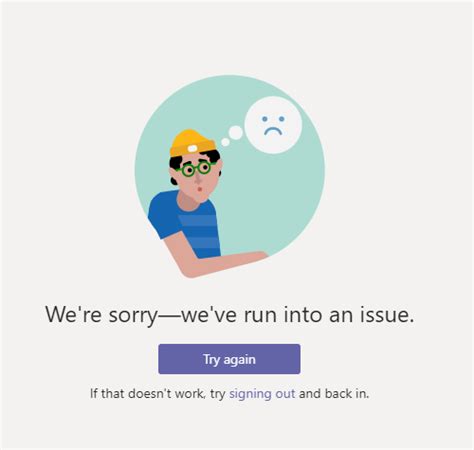Click the "We're sorry" heading text
474x450 pixels.
(101, 314)
